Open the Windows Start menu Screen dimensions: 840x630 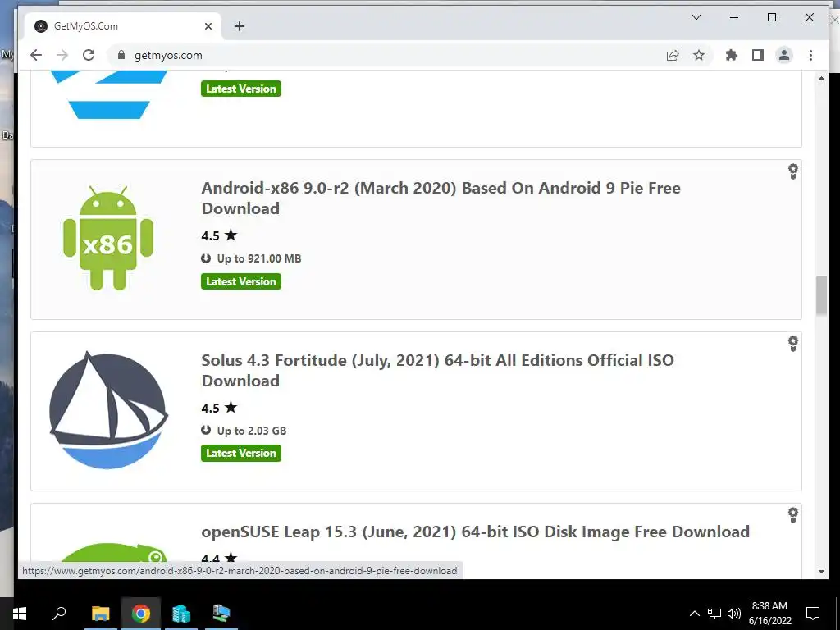pos(20,614)
